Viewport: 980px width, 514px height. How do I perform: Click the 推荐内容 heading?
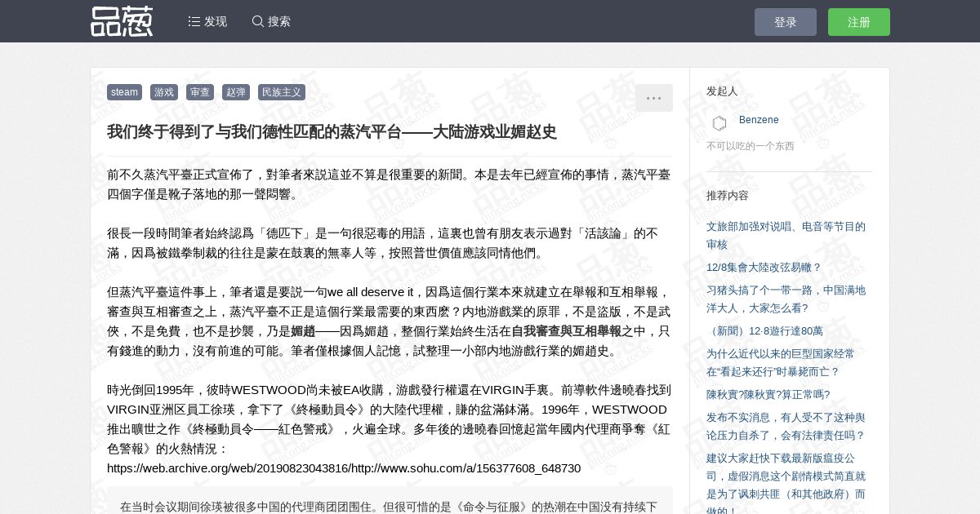tap(728, 196)
